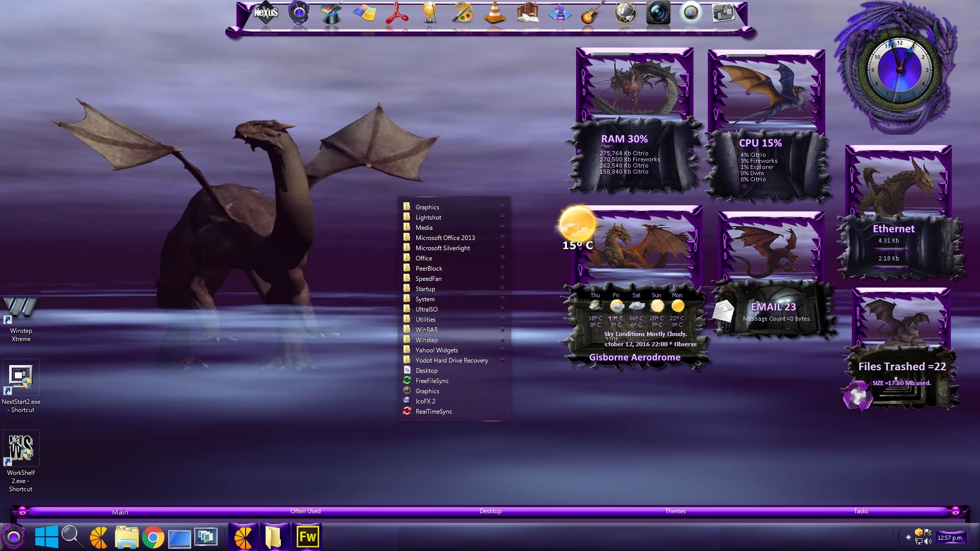This screenshot has width=980, height=551.
Task: Open the VLC traffic cone icon in the dock
Action: tap(494, 13)
